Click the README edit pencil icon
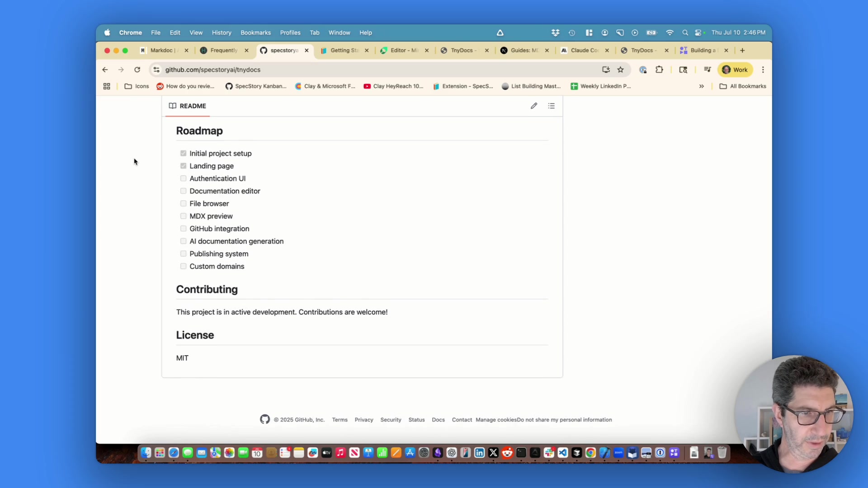This screenshot has height=488, width=868. pyautogui.click(x=534, y=106)
